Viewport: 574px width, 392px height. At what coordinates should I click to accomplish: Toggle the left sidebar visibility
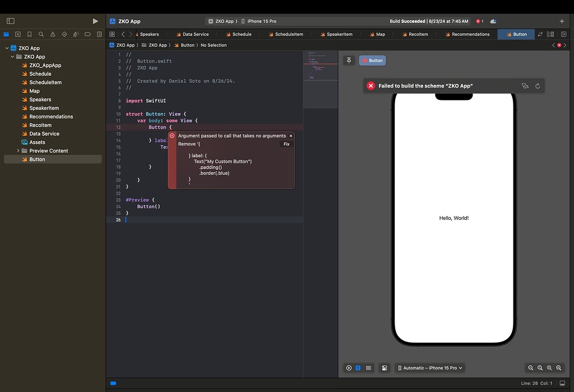point(10,21)
